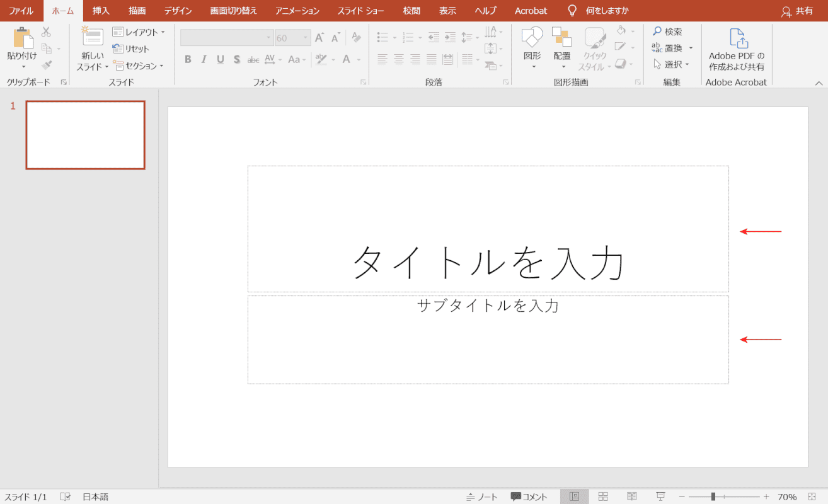This screenshot has height=504, width=828.
Task: Click the title placeholder タイトルを入力
Action: point(488,229)
